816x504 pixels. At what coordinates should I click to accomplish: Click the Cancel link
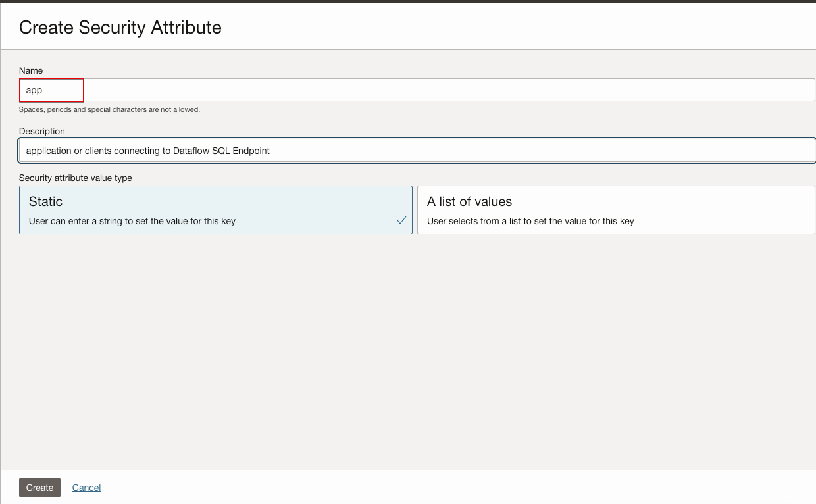pyautogui.click(x=86, y=488)
